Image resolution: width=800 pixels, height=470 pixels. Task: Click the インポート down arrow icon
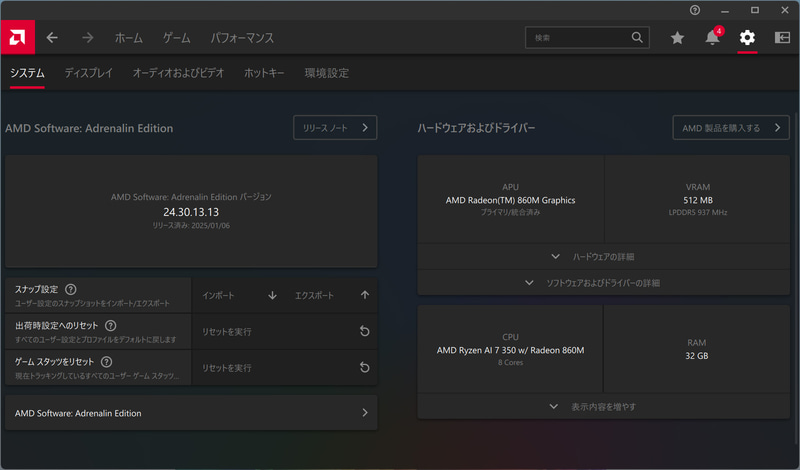[272, 295]
